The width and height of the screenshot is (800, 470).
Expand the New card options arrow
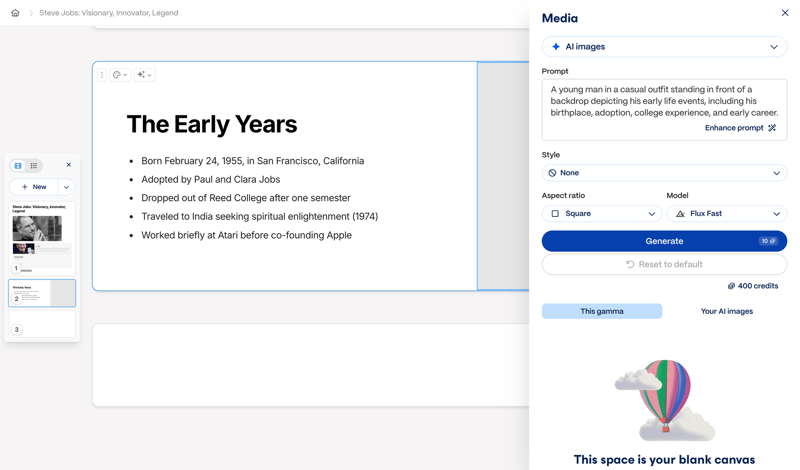(x=66, y=187)
